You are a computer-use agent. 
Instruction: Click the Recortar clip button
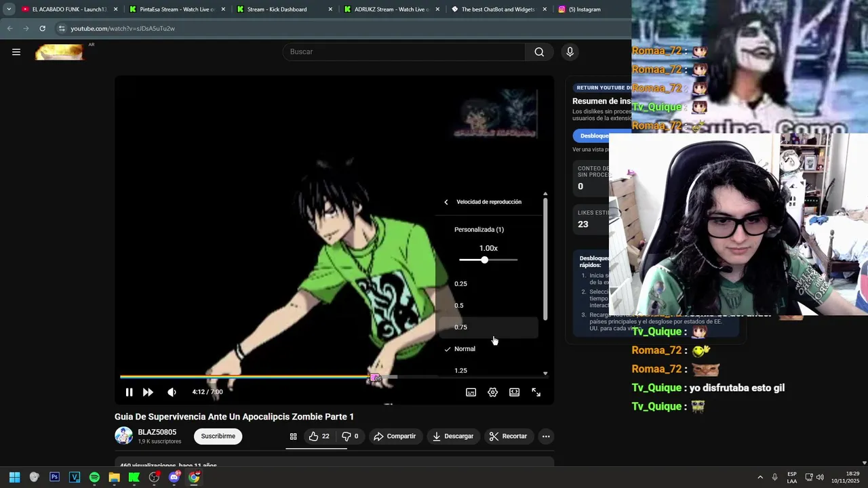coord(508,436)
